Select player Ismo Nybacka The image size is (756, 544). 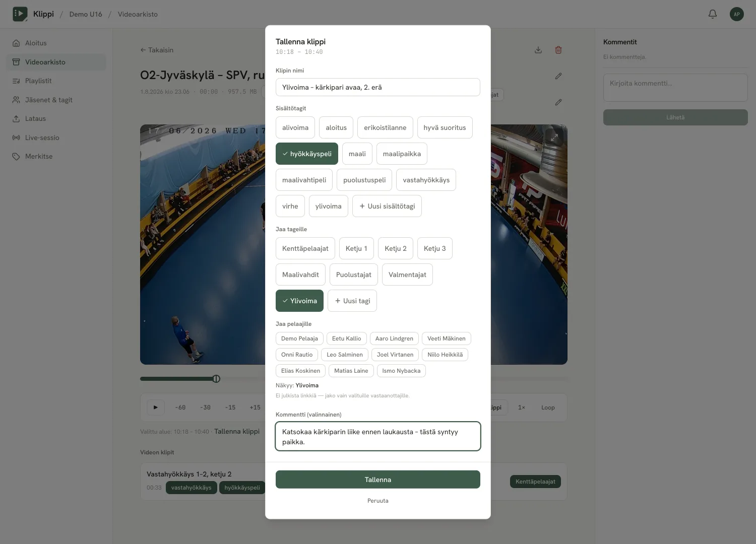click(401, 371)
